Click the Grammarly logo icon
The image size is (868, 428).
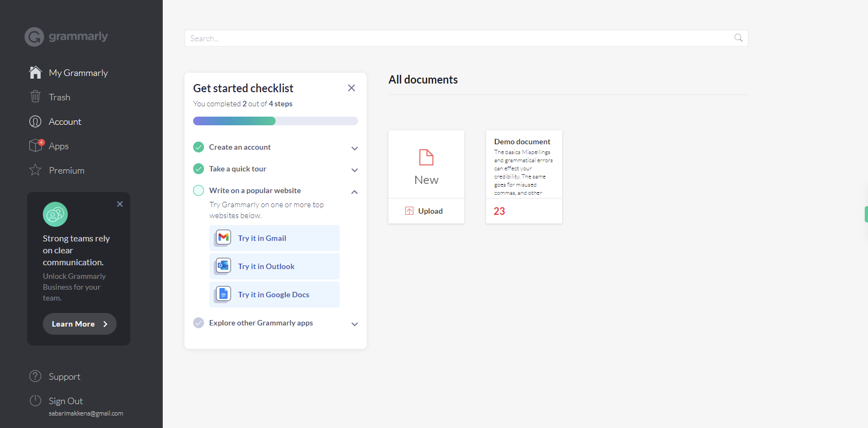click(34, 37)
